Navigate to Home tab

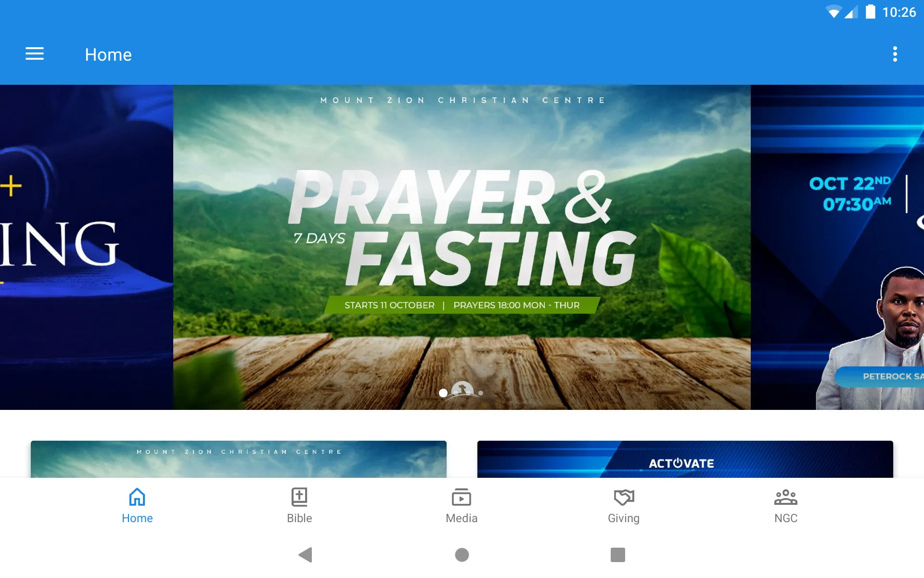coord(137,505)
